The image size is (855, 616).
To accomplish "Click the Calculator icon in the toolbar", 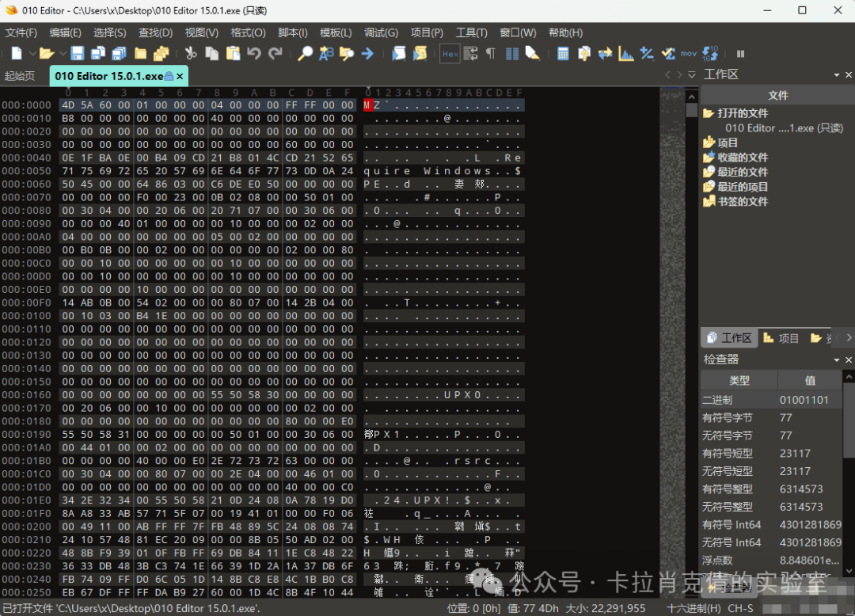I will pos(563,54).
